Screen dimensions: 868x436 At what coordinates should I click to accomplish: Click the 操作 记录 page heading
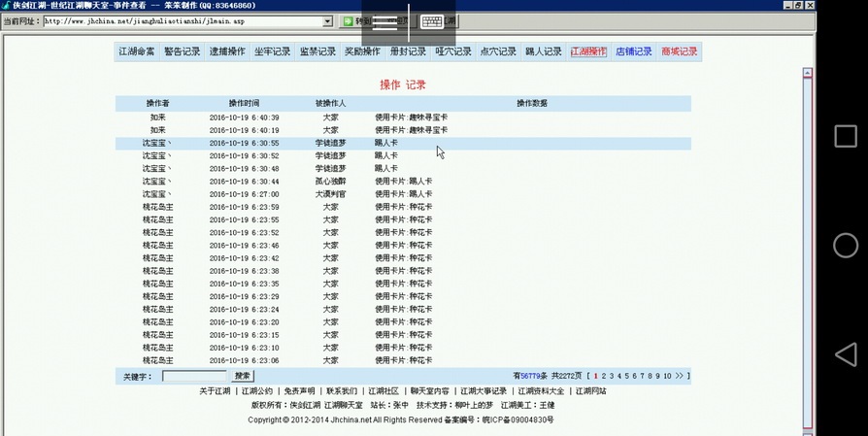[403, 85]
